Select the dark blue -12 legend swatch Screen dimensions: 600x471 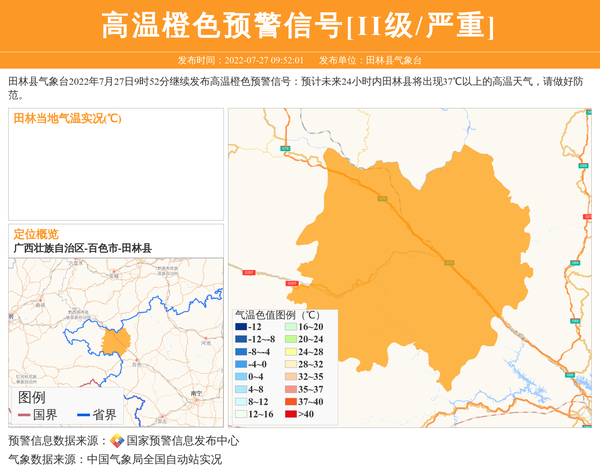241,327
